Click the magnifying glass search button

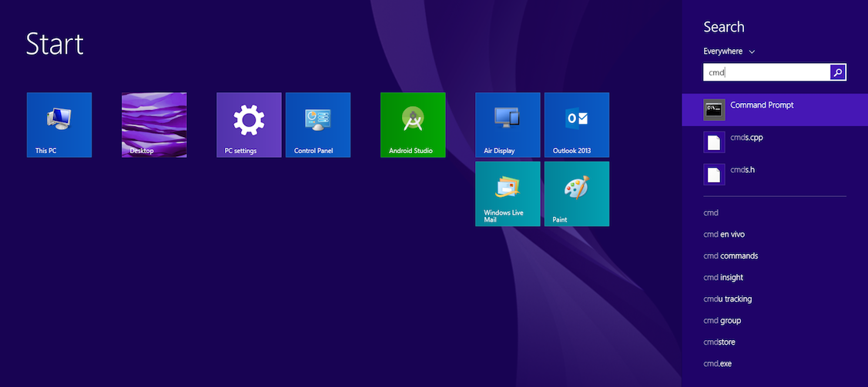pos(838,72)
